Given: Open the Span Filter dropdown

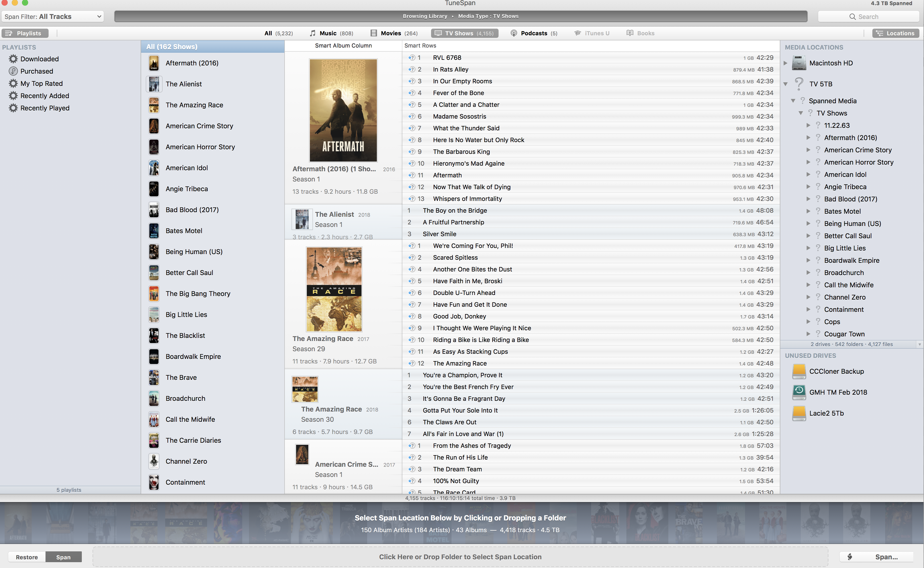Looking at the screenshot, I should pos(53,17).
